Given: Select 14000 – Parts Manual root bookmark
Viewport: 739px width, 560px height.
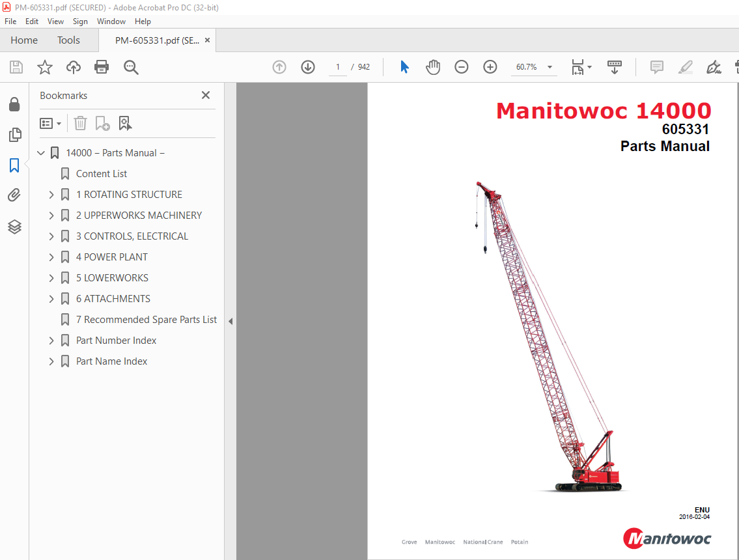Looking at the screenshot, I should click(x=115, y=153).
